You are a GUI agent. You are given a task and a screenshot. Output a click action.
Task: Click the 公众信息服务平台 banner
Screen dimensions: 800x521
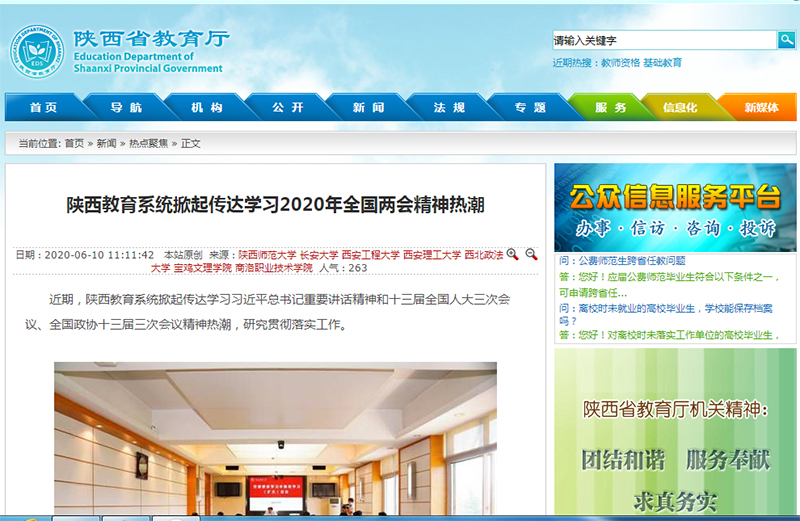pyautogui.click(x=675, y=207)
